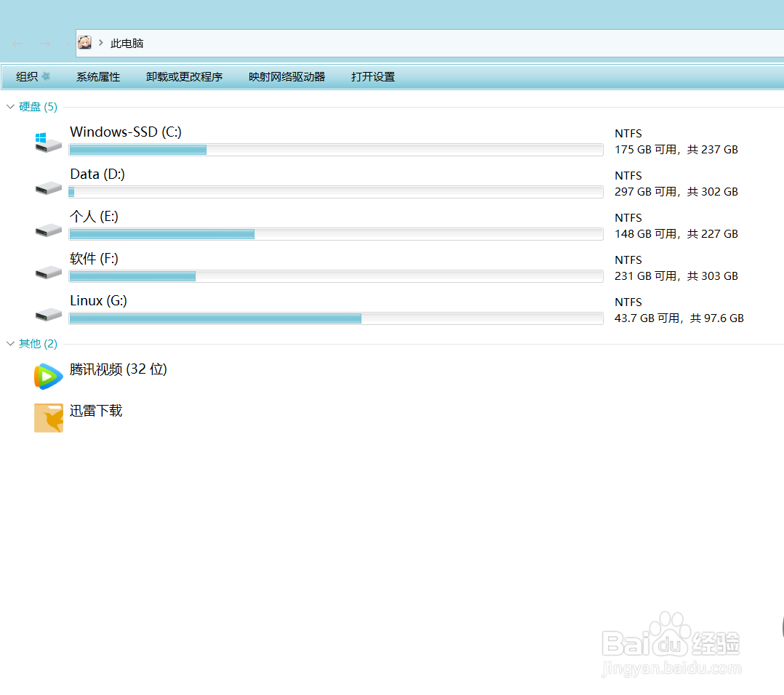Open the 腾讯视频 app icon
Screen dimensions: 784x695
[x=49, y=377]
